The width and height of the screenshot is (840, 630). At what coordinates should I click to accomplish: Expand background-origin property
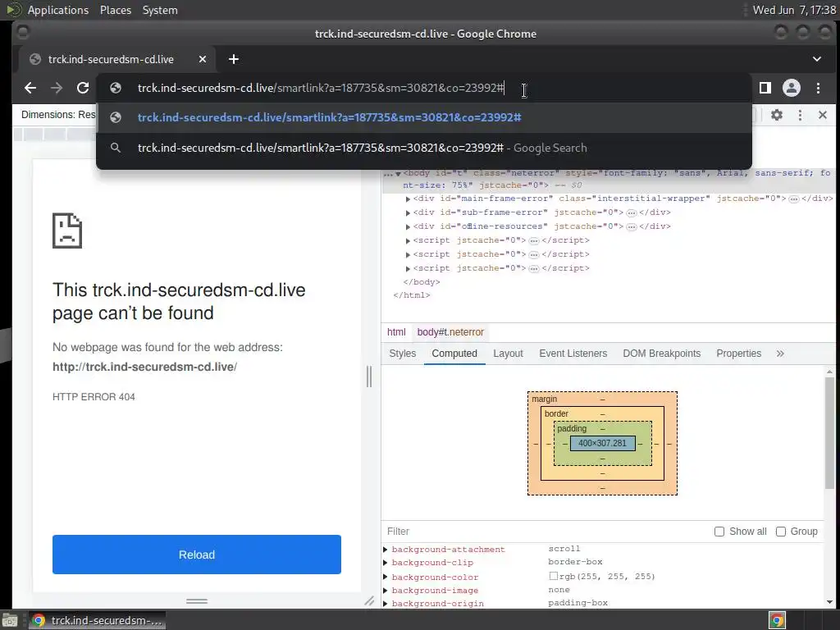click(x=386, y=603)
